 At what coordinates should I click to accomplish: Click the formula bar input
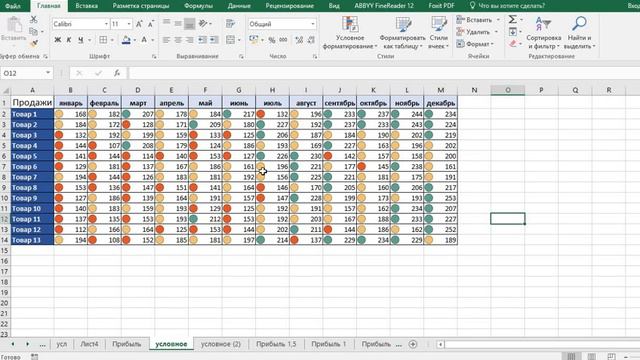click(x=384, y=73)
